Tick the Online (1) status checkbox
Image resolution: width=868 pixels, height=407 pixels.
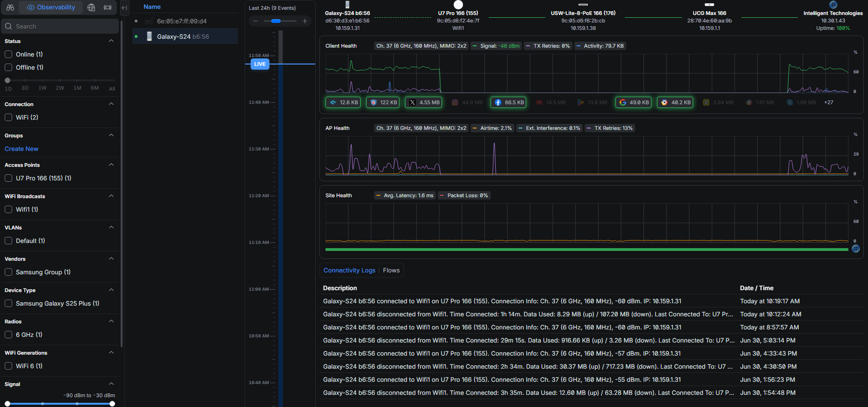click(8, 54)
